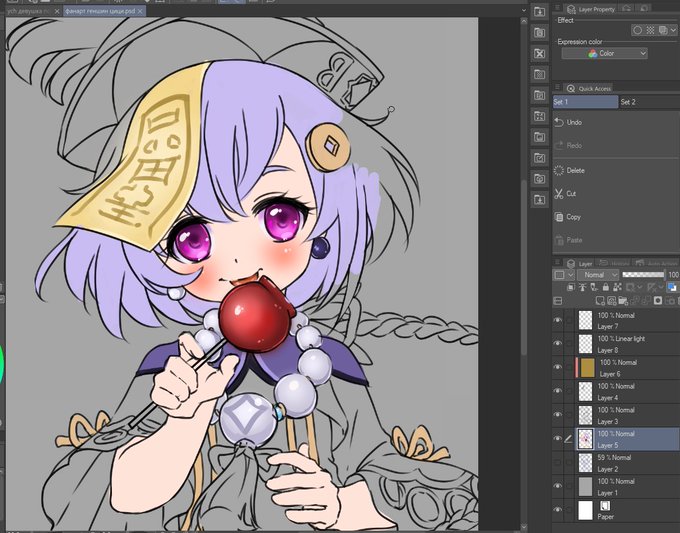The width and height of the screenshot is (680, 533).
Task: Create a New Vector Layer icon
Action: 612,301
